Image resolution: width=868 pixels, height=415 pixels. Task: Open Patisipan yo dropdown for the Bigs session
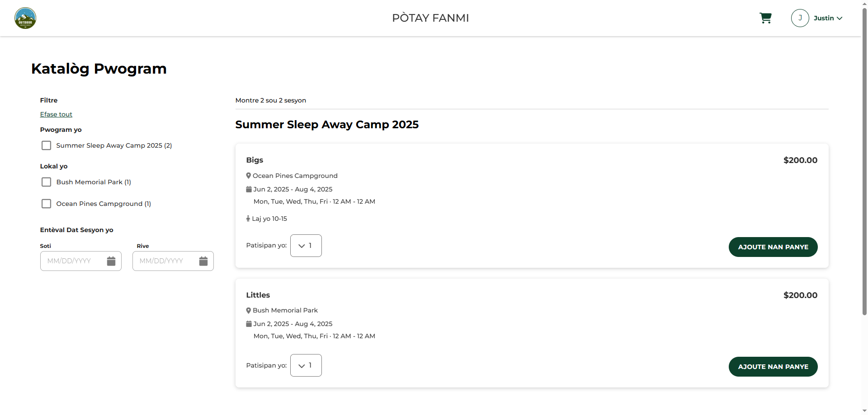[x=306, y=246]
